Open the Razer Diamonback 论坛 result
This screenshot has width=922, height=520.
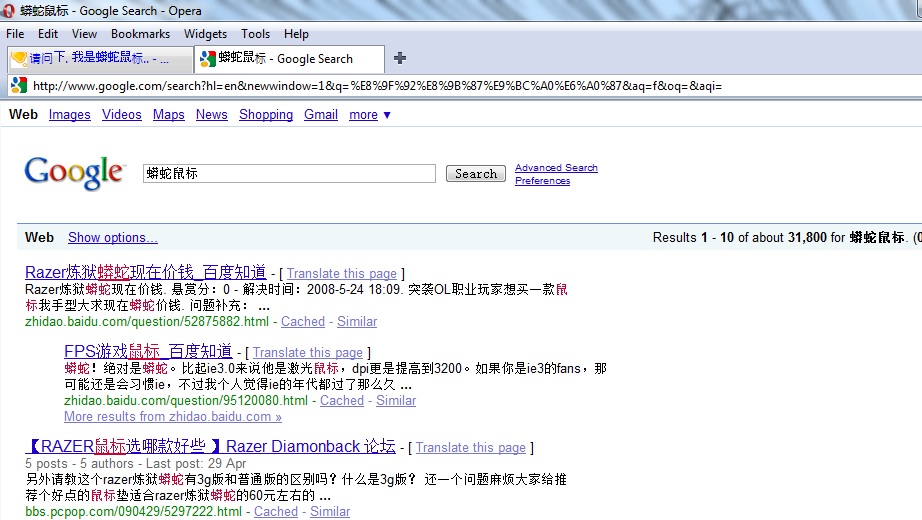(211, 446)
